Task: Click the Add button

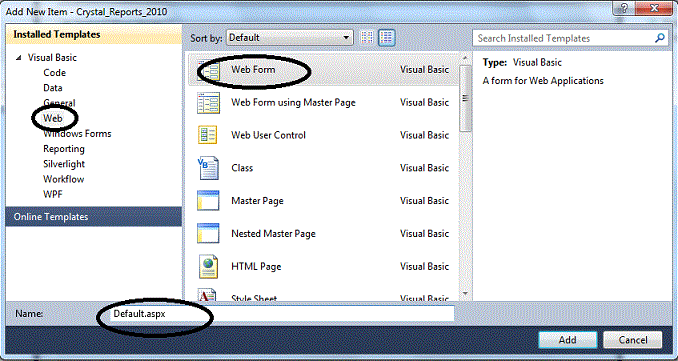Action: pyautogui.click(x=568, y=340)
